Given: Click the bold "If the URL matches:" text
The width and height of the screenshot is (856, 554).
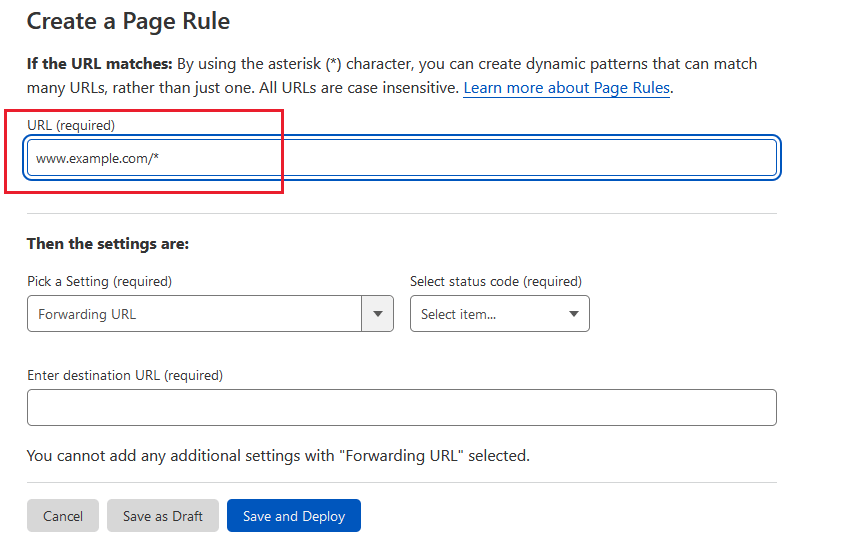Looking at the screenshot, I should [x=100, y=64].
